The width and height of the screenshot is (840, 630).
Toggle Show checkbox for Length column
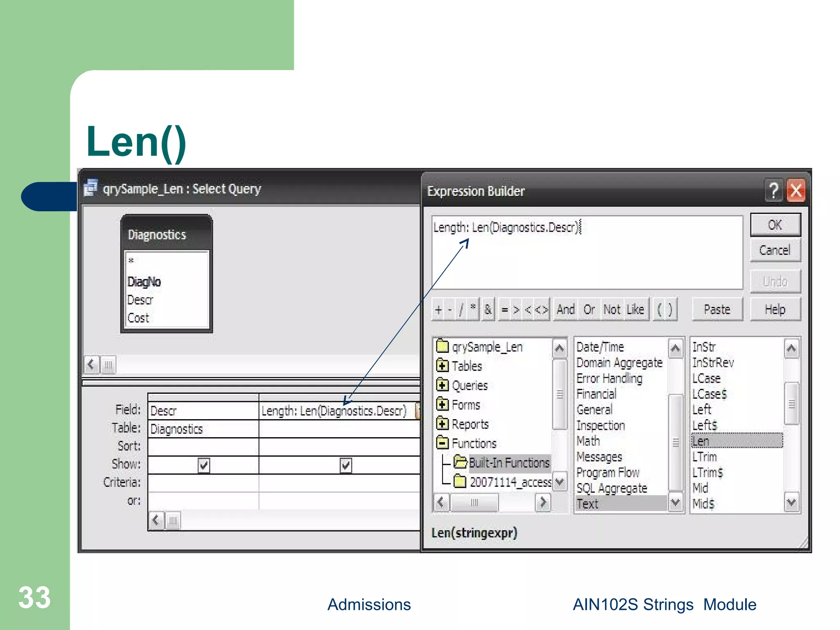click(346, 466)
